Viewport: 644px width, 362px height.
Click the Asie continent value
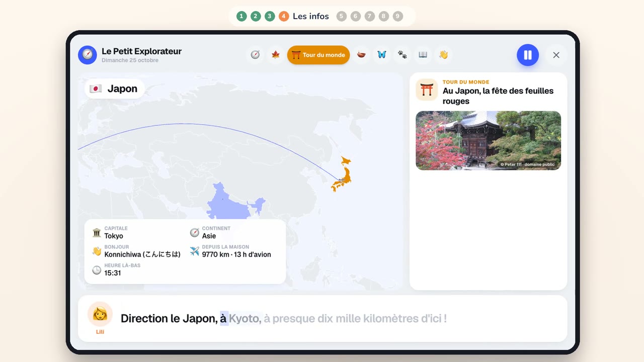pos(209,236)
